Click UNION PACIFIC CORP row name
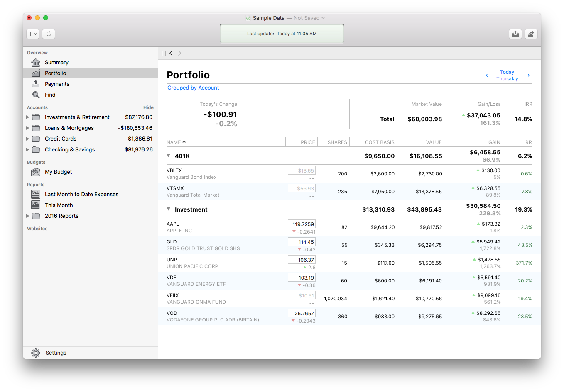 click(192, 266)
